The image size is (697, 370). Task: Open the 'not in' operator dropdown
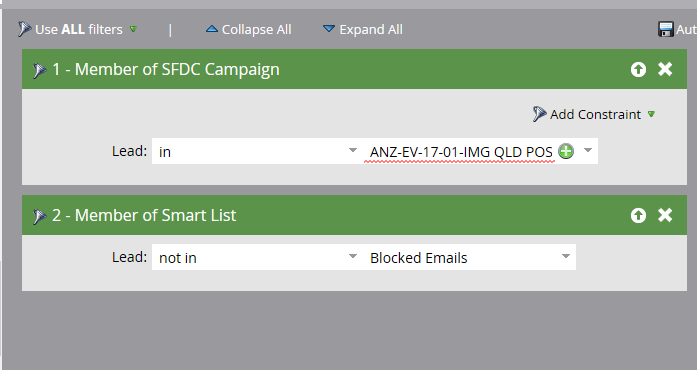pos(353,256)
